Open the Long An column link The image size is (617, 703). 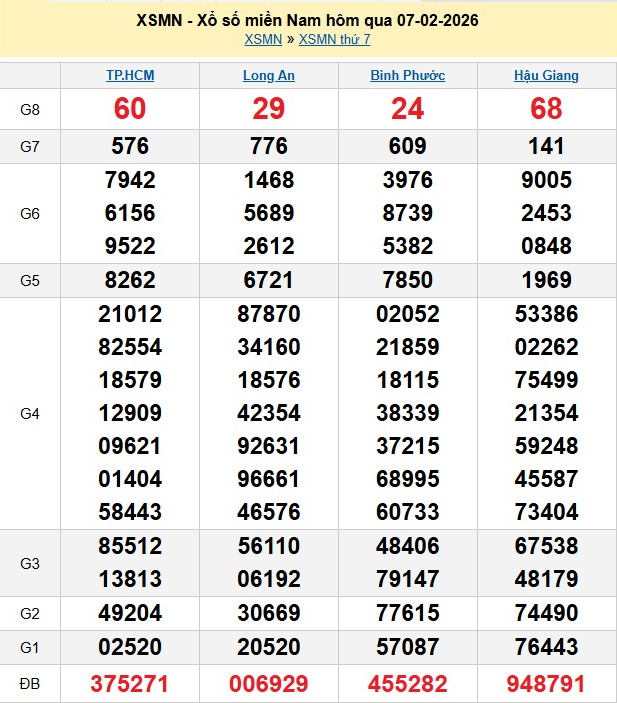point(268,75)
